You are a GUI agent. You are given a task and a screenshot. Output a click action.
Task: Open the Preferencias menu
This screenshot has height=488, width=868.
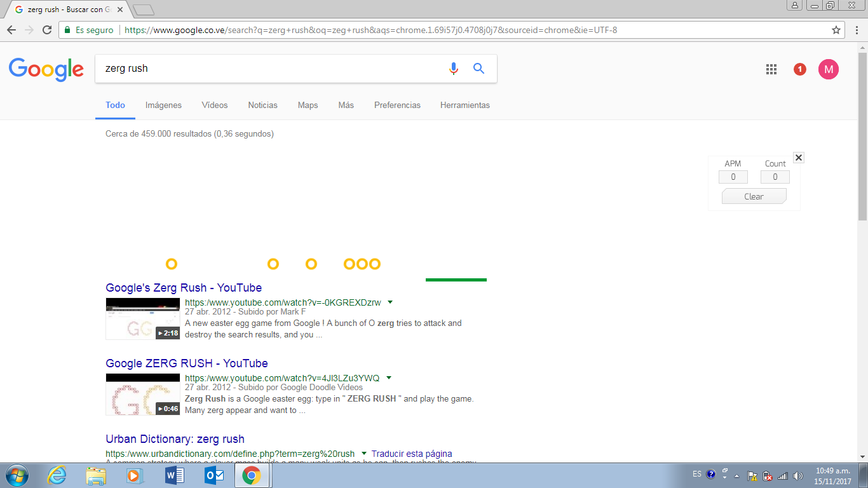click(x=397, y=105)
